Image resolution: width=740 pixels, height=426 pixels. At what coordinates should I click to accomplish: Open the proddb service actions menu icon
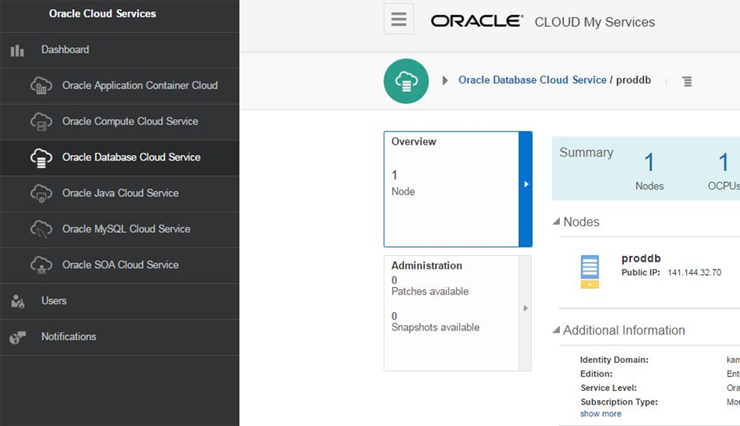(x=687, y=81)
